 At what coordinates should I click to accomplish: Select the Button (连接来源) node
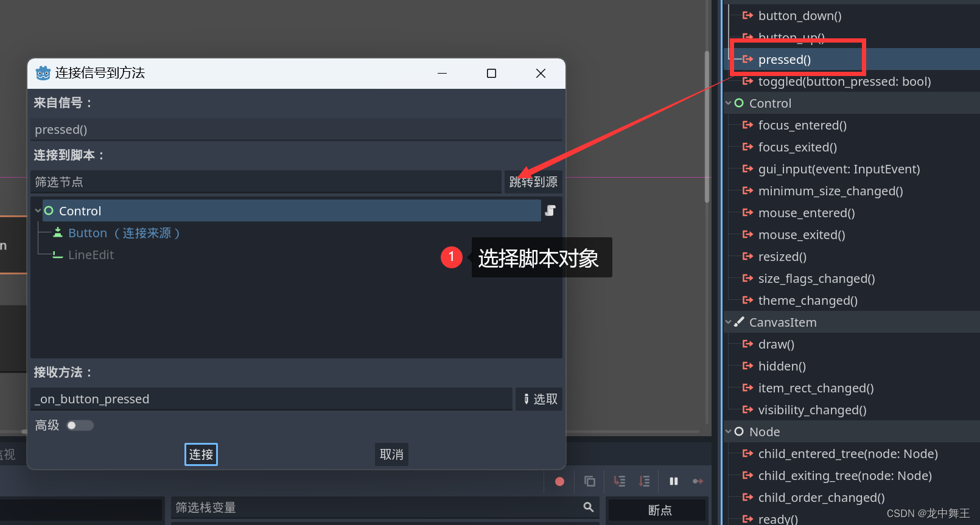pyautogui.click(x=124, y=233)
